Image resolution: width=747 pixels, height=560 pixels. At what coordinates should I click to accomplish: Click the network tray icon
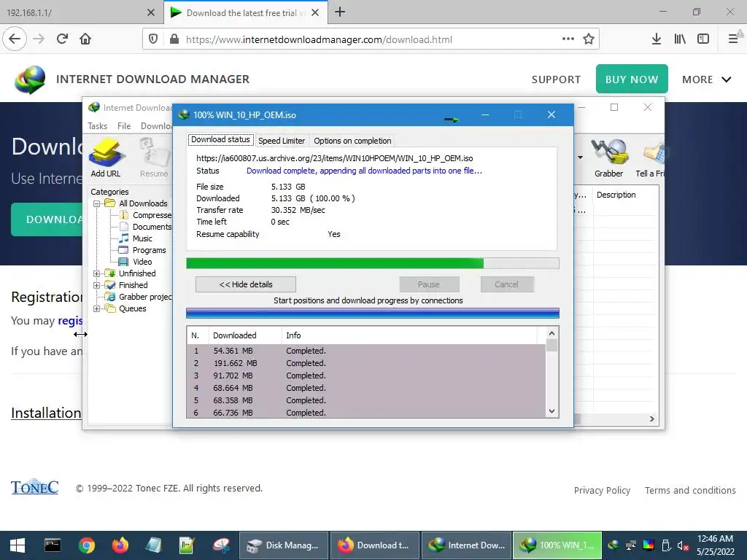pyautogui.click(x=631, y=545)
